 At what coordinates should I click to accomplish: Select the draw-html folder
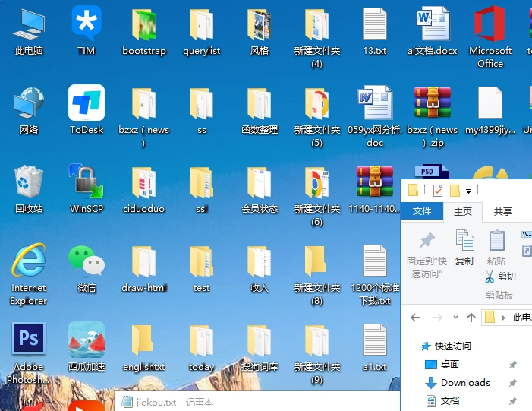click(x=144, y=269)
